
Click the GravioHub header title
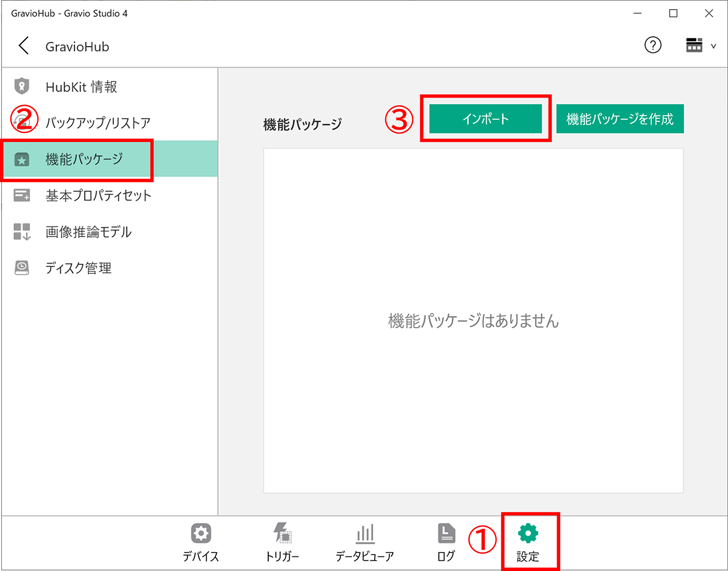click(77, 47)
